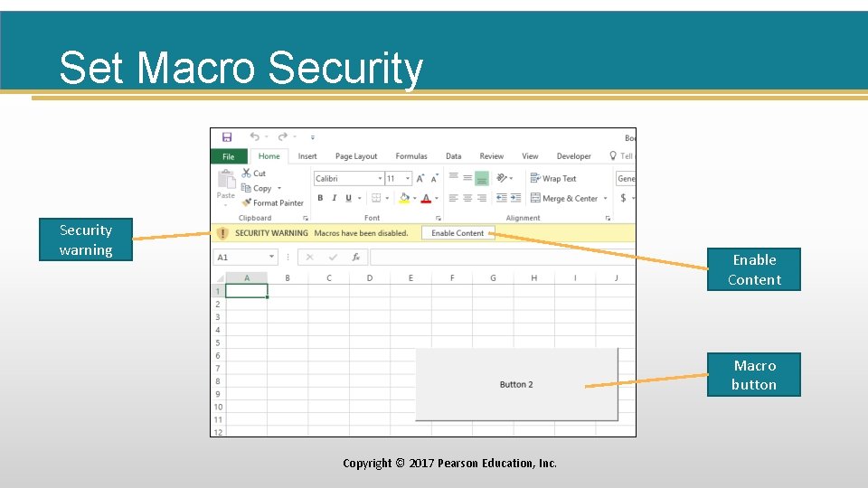Click Align Right icon

click(x=482, y=198)
